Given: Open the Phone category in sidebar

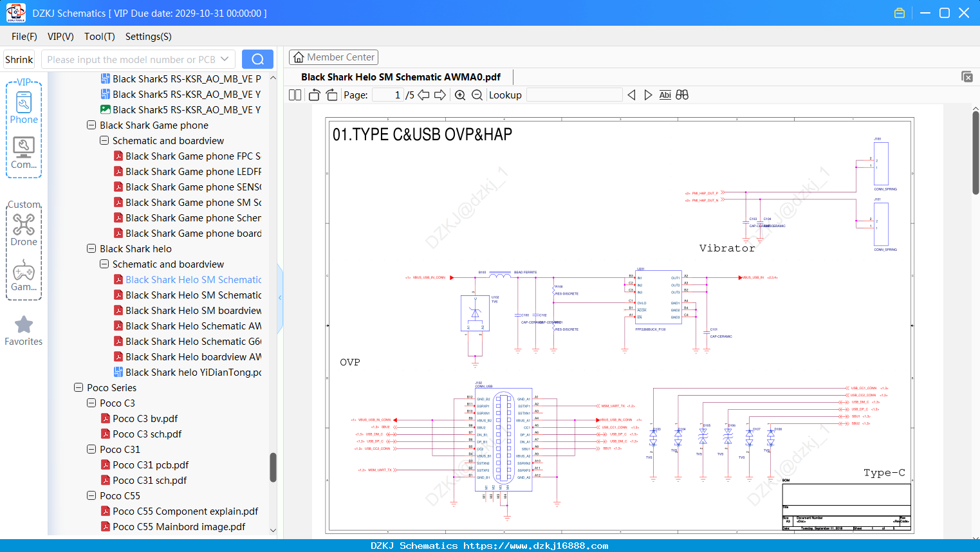Looking at the screenshot, I should 24,107.
